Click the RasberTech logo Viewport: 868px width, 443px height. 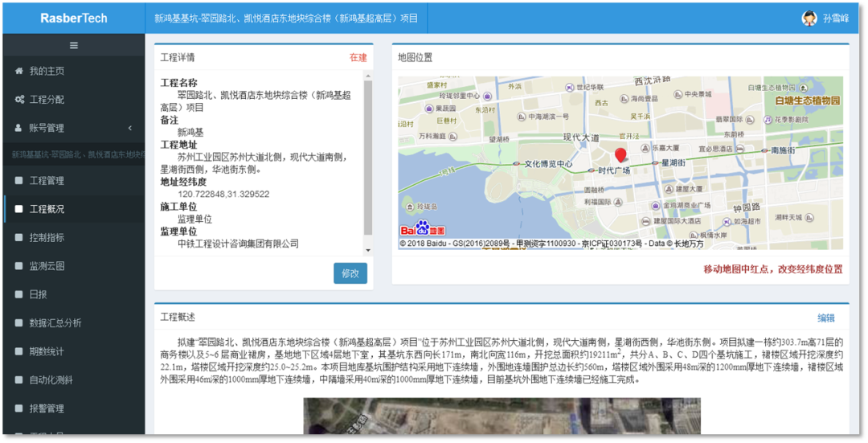(x=74, y=18)
